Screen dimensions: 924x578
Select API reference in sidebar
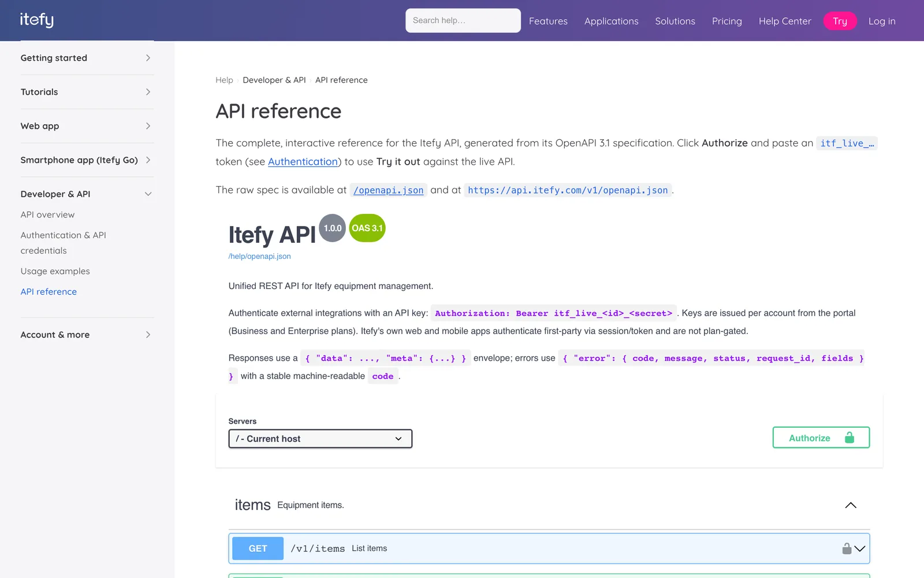point(49,292)
